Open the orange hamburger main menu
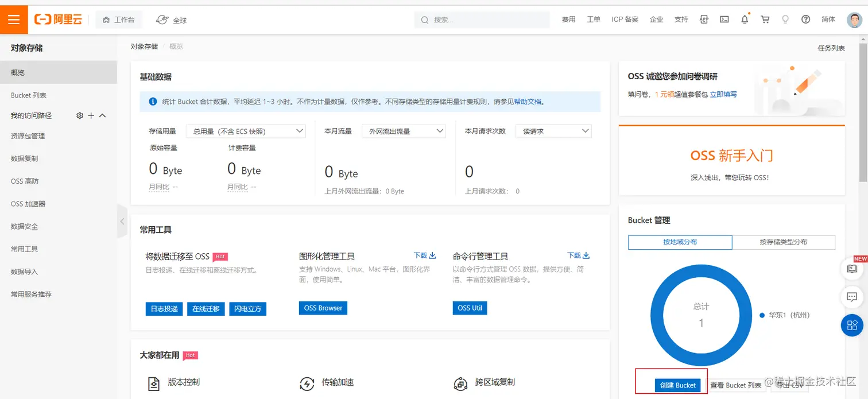 [x=14, y=20]
